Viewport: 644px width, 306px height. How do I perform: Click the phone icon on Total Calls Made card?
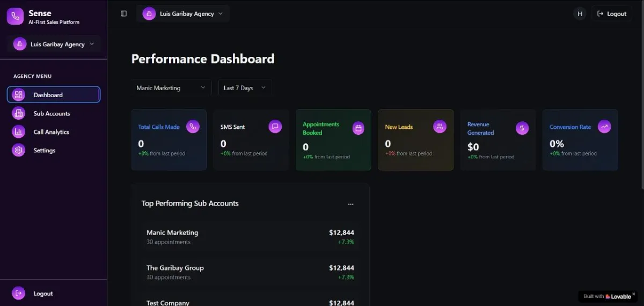pos(193,127)
